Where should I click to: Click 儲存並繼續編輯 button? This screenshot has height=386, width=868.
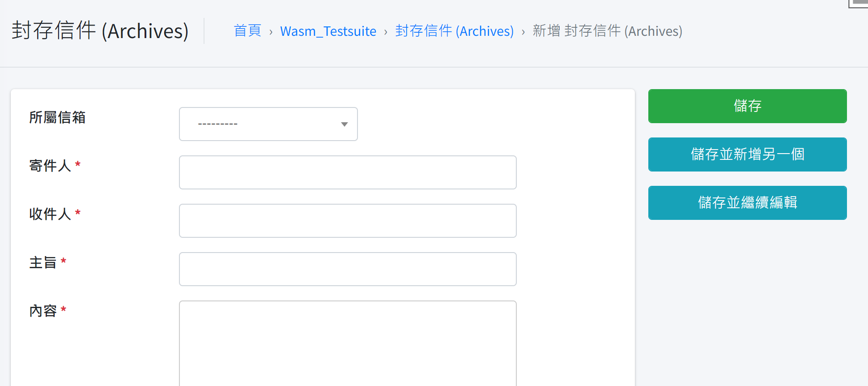click(x=747, y=203)
